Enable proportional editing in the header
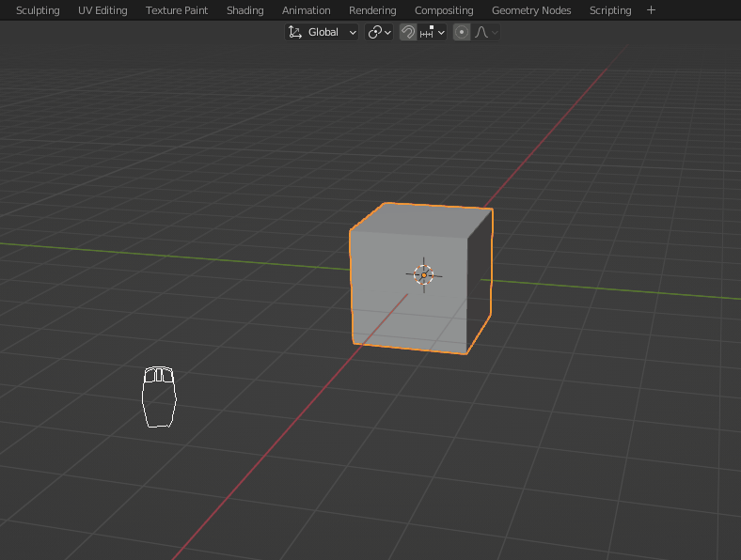 (462, 32)
